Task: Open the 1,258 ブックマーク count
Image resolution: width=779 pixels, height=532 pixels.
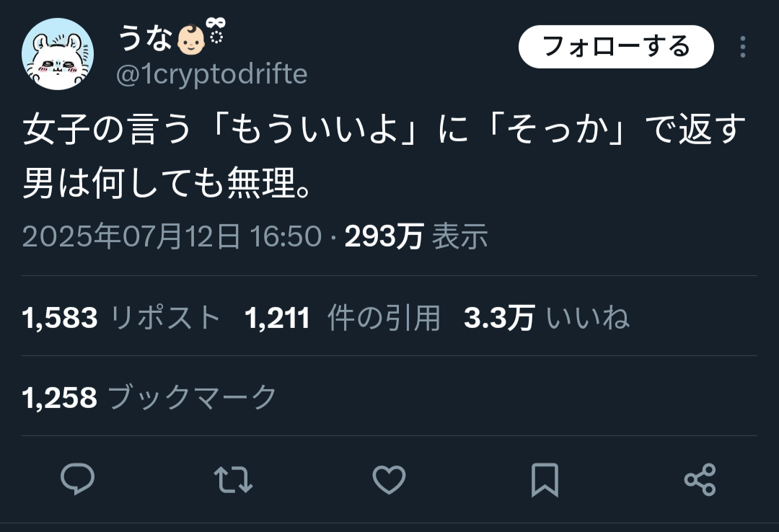Action: pos(149,397)
